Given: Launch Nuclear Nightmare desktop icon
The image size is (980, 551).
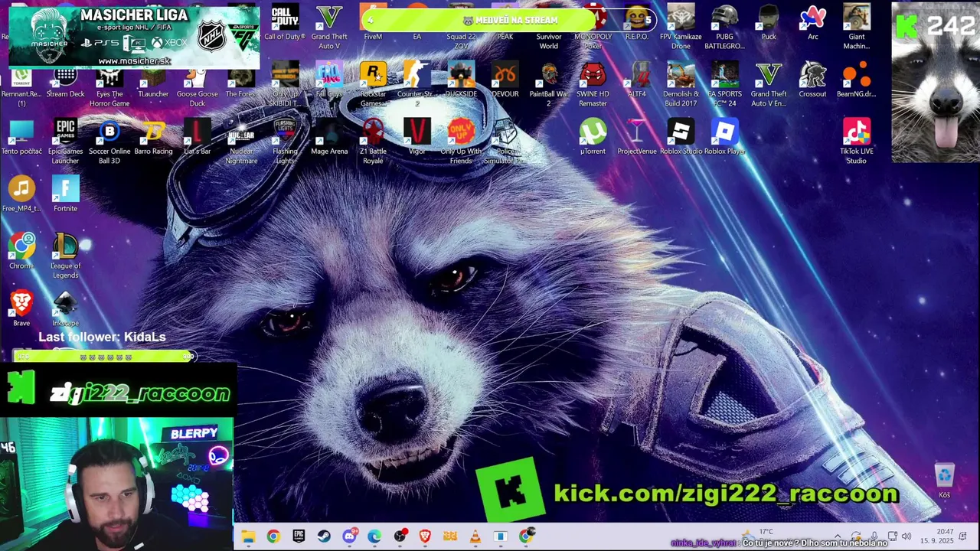Looking at the screenshot, I should tap(241, 141).
